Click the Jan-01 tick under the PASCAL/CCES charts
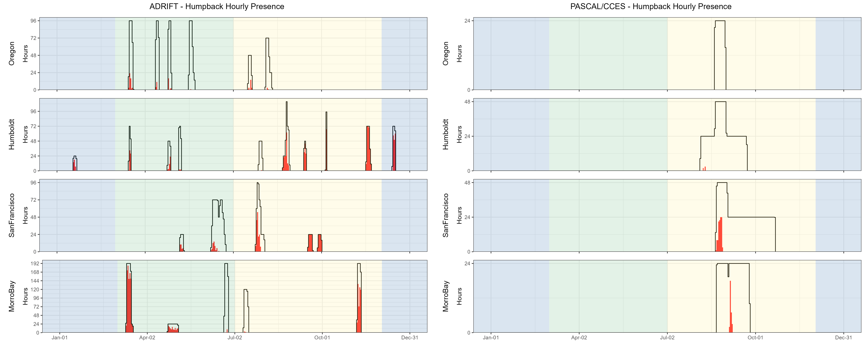Image resolution: width=868 pixels, height=347 pixels. pyautogui.click(x=491, y=338)
